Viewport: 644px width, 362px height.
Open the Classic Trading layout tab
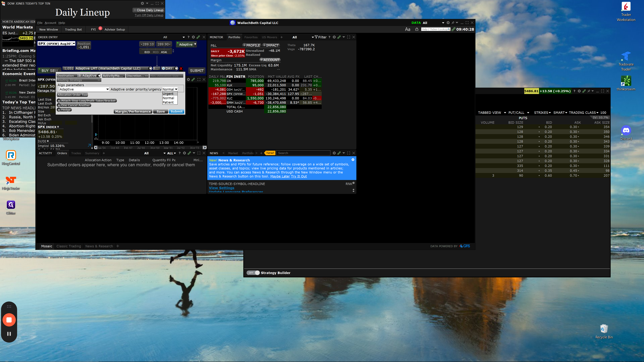pyautogui.click(x=69, y=246)
